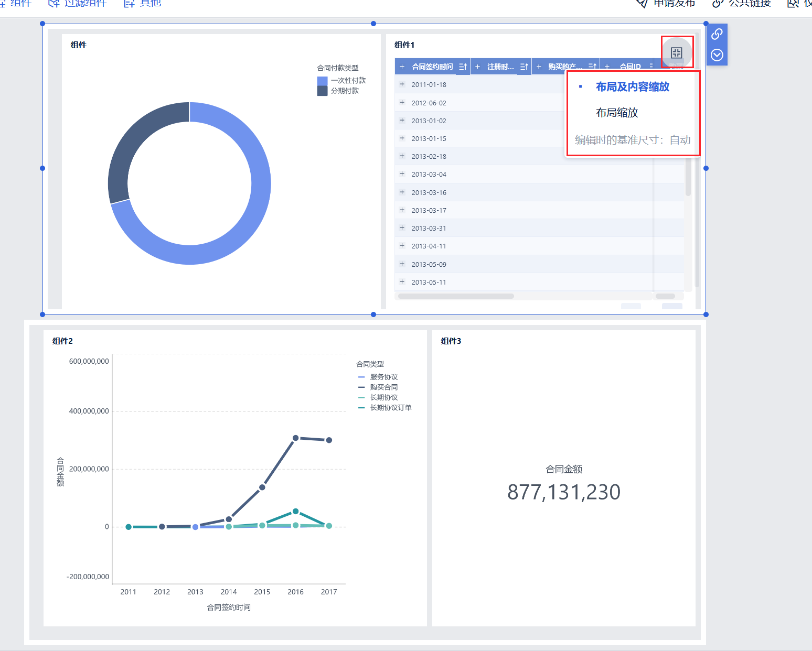812x651 pixels.
Task: Click the 2013-05-11 date cell
Action: (429, 282)
